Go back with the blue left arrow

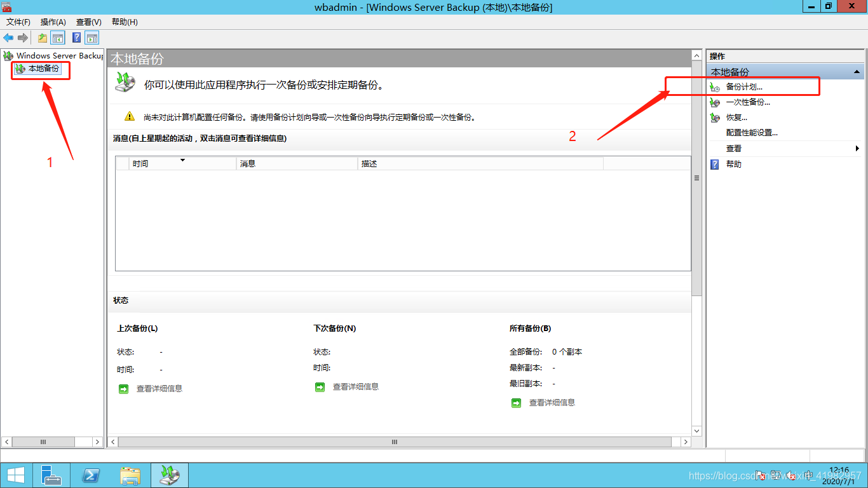[8, 38]
